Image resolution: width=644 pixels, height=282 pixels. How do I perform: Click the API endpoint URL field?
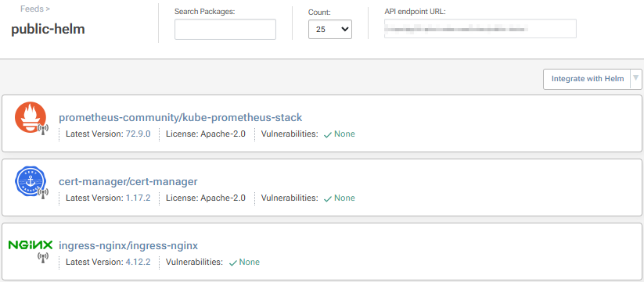[480, 29]
